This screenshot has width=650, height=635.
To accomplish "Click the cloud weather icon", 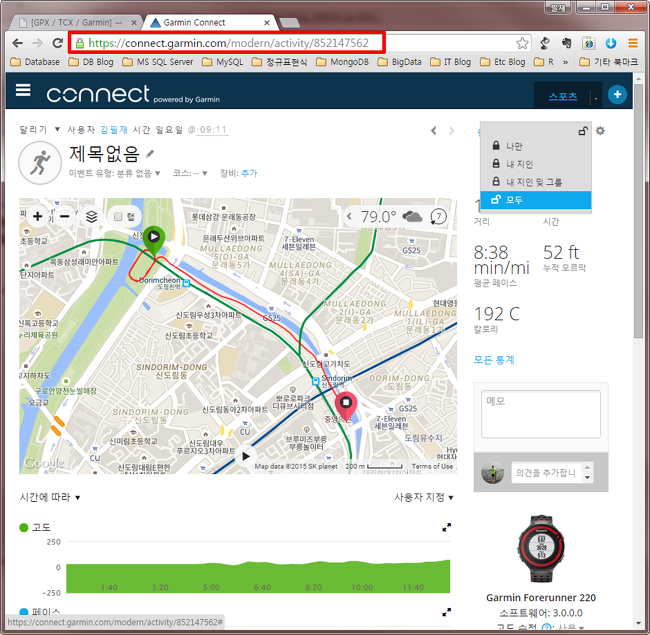I will tap(412, 216).
